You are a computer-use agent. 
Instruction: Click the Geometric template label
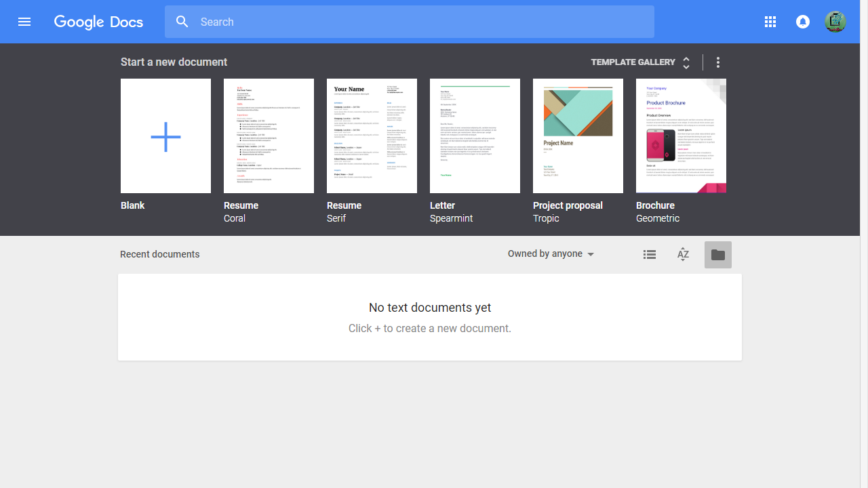point(658,218)
